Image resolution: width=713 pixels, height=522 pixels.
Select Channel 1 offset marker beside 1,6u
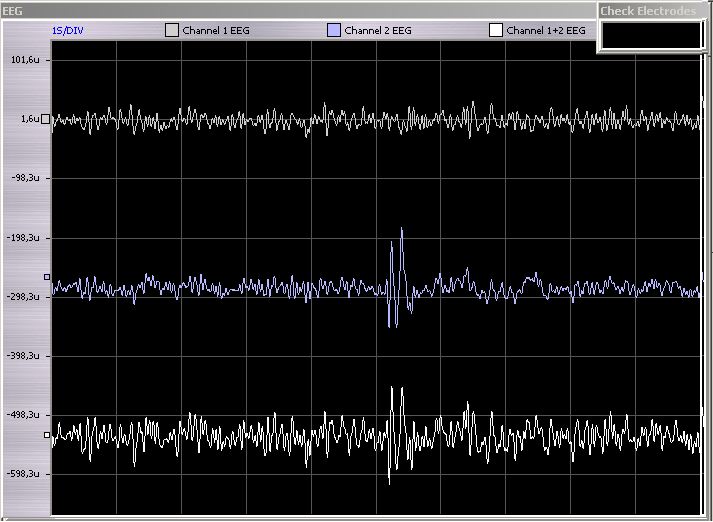tap(45, 119)
